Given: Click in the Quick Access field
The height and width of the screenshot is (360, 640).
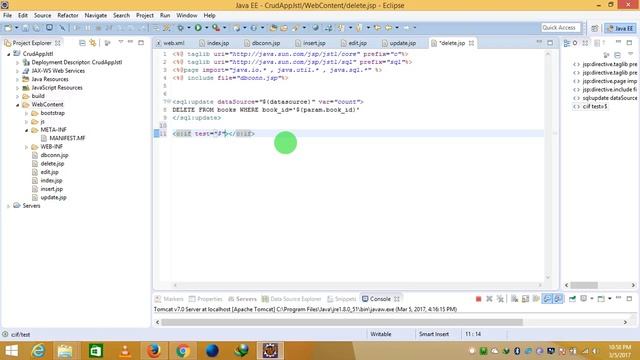Looking at the screenshot, I should coord(560,28).
